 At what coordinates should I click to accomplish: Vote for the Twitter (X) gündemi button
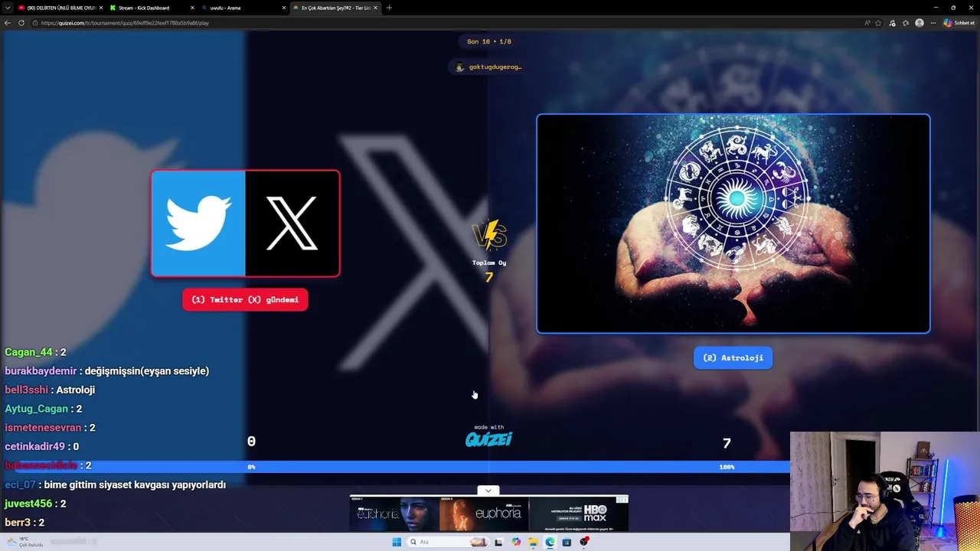click(245, 300)
